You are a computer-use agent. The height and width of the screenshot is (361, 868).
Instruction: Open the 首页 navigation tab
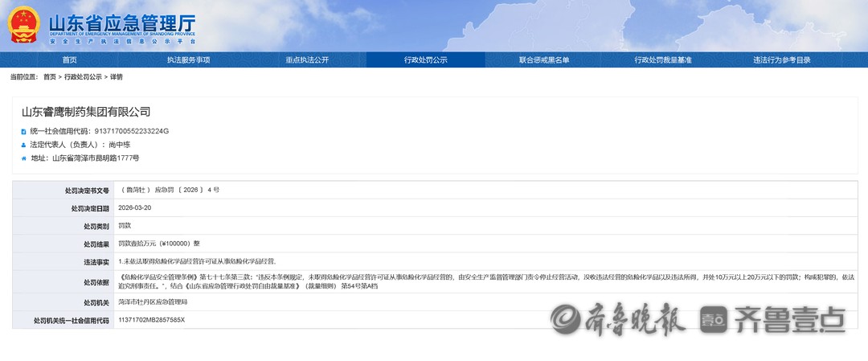pos(70,60)
